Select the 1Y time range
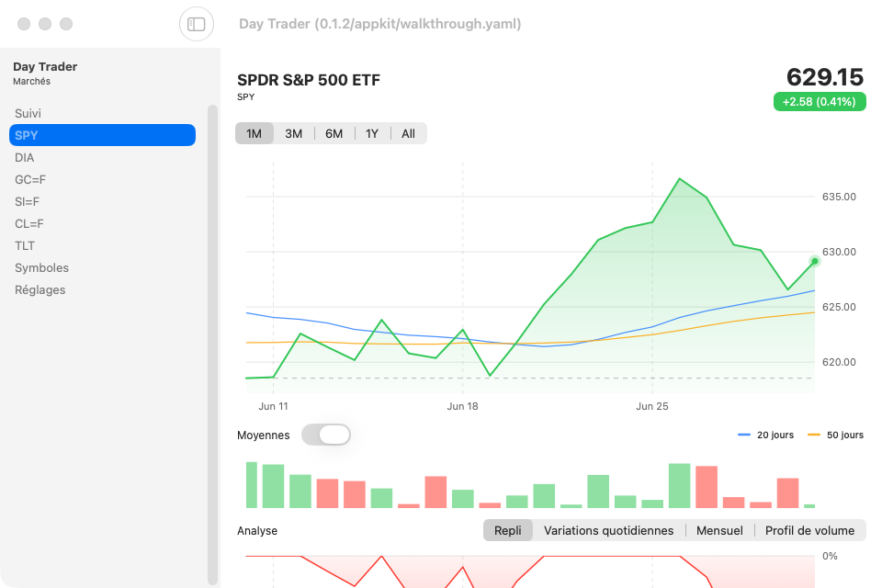Screen dimensions: 882x588 tap(372, 134)
